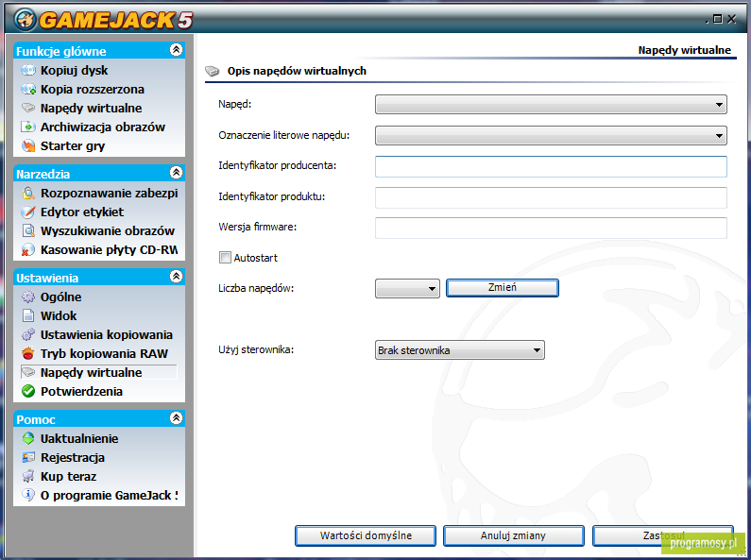
Task: Click the Kasowanie płyty CD-RW icon
Action: tap(28, 250)
